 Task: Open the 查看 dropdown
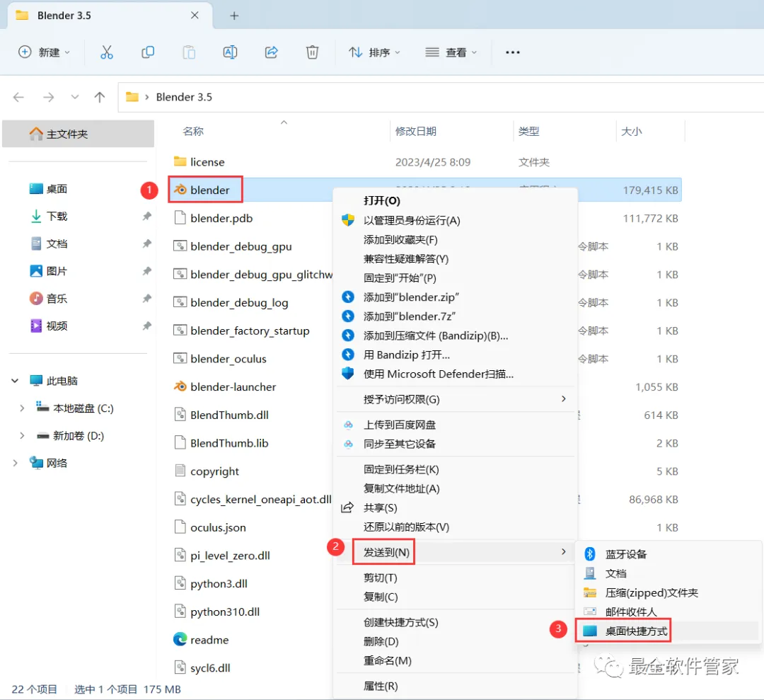(x=451, y=52)
